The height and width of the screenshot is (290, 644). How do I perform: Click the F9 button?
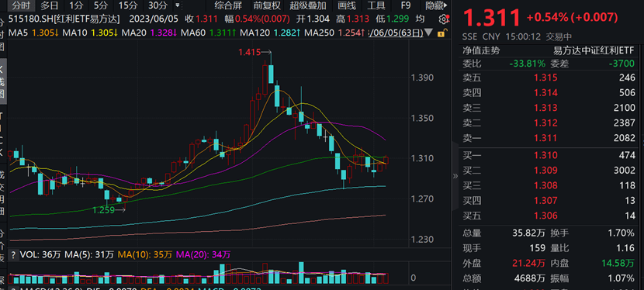point(406,5)
